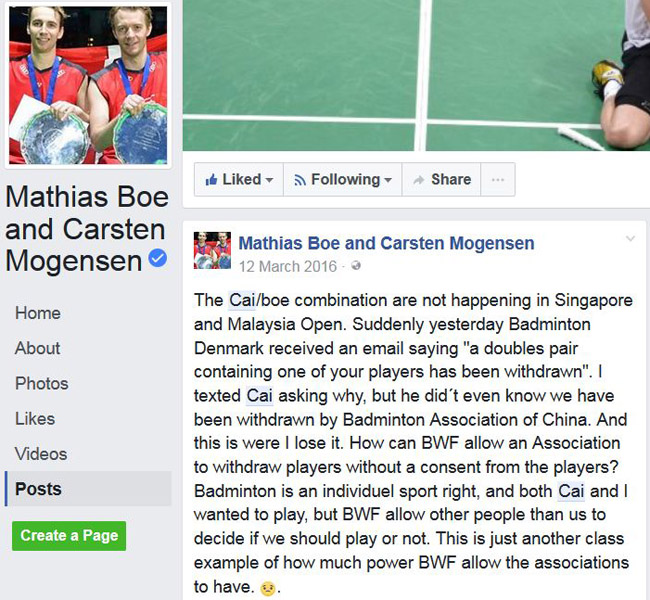650x600 pixels.
Task: Click the public globe icon beside post date
Action: 356,265
